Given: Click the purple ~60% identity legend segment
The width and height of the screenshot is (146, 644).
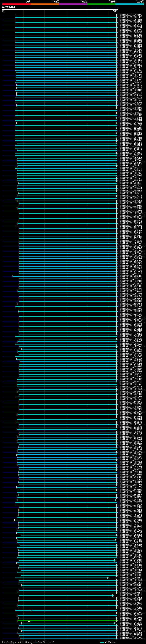Looking at the screenshot, I should coord(73,4).
